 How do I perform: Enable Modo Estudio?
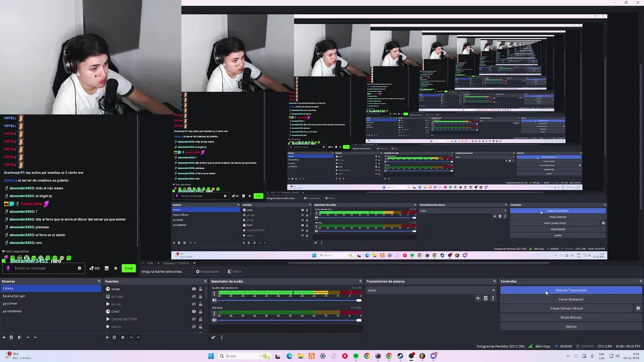click(x=571, y=317)
